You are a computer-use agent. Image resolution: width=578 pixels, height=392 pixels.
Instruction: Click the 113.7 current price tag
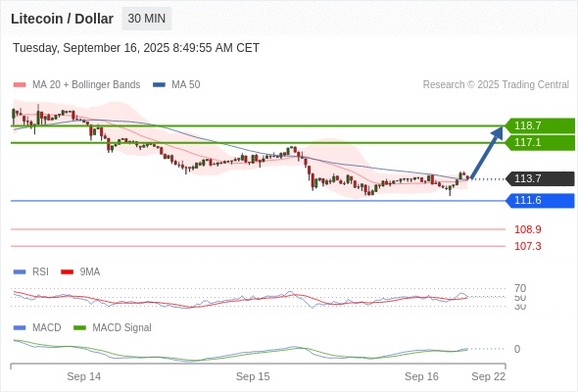pyautogui.click(x=540, y=179)
